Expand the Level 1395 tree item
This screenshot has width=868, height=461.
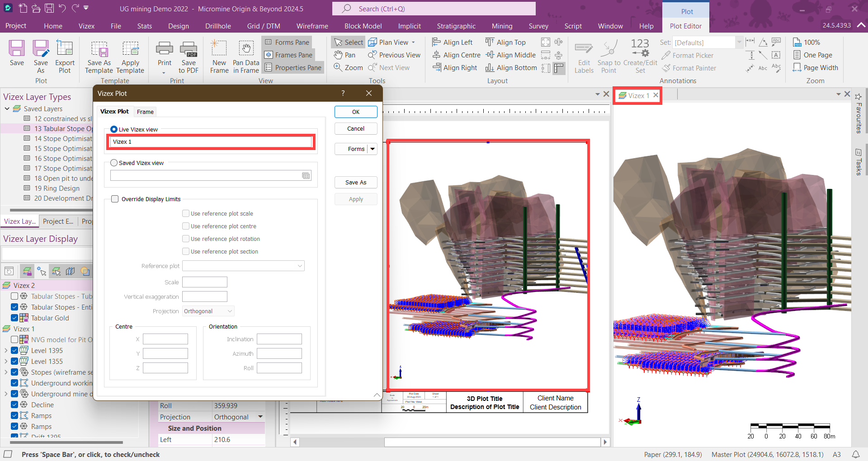tap(6, 350)
